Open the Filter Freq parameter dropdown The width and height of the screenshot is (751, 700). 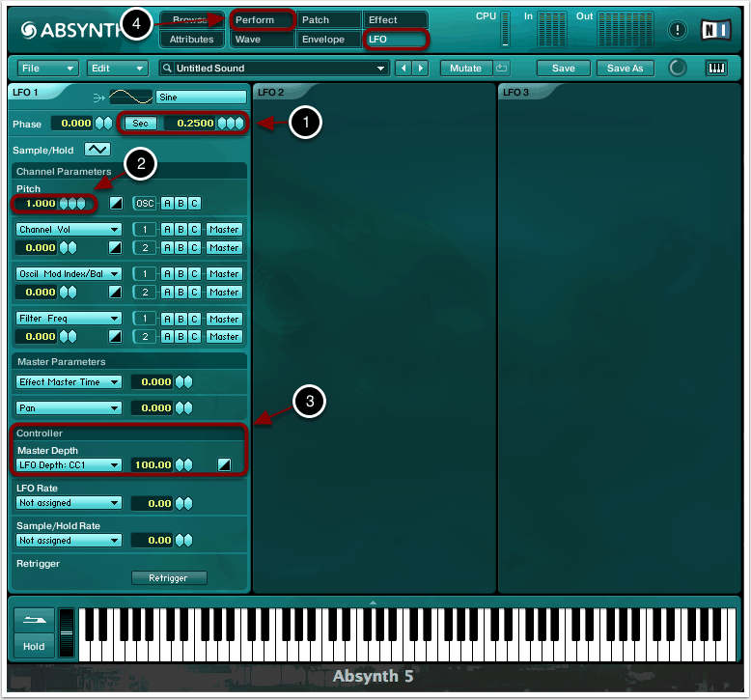69,319
